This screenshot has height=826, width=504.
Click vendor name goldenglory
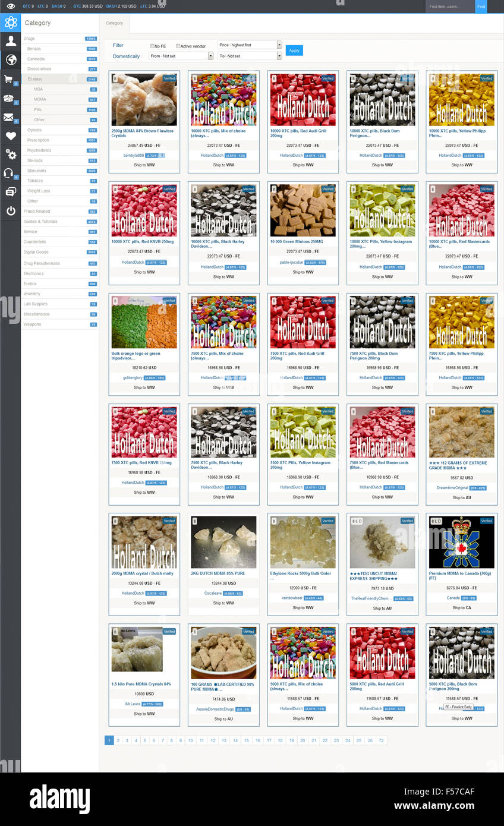tap(132, 377)
